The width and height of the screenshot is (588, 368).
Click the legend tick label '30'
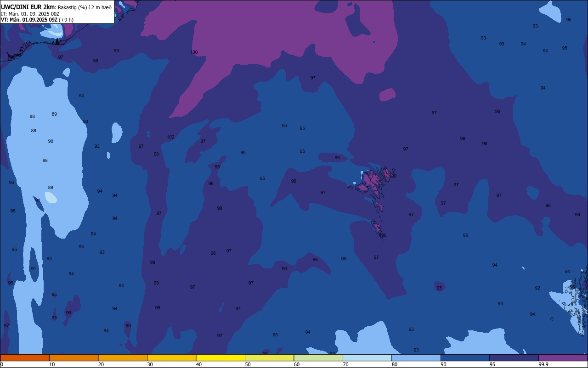click(150, 364)
